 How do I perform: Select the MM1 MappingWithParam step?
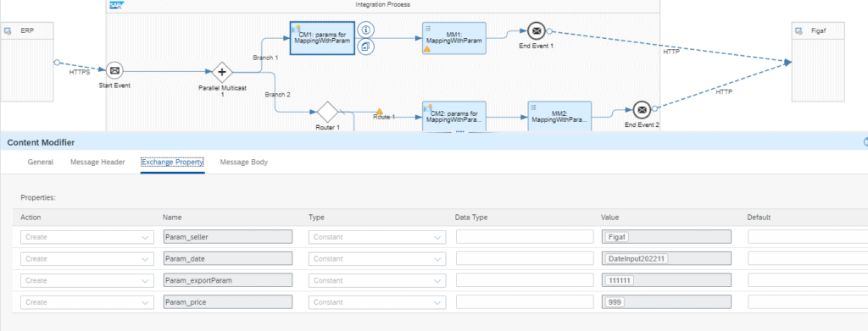[x=454, y=38]
